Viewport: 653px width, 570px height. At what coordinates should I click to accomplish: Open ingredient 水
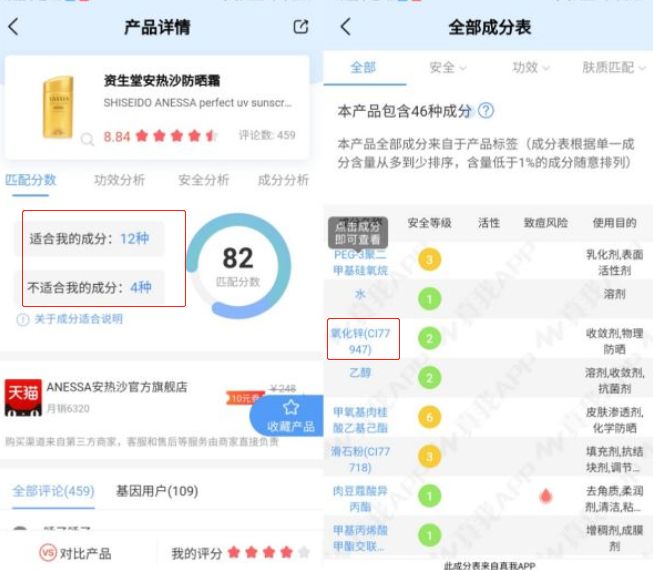click(360, 294)
